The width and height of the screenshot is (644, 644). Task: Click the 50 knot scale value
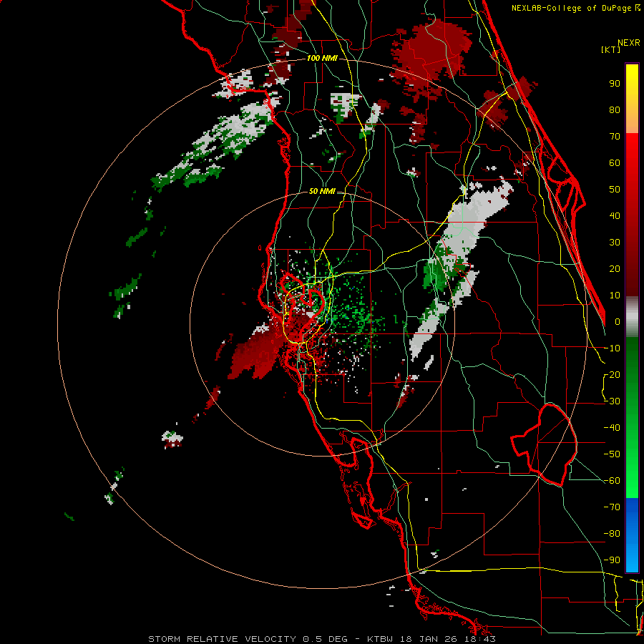pyautogui.click(x=615, y=190)
